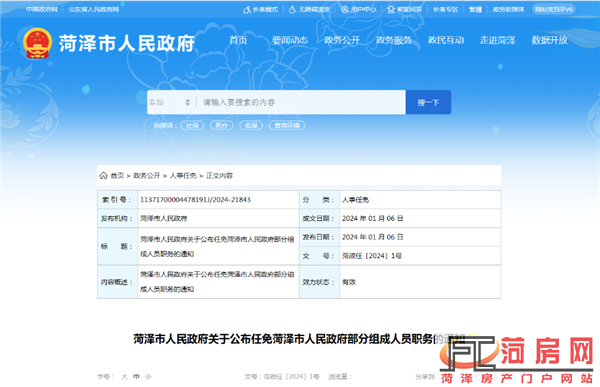Click 政务公开 in the breadcrumb
Image resolution: width=600 pixels, height=387 pixels.
click(147, 175)
